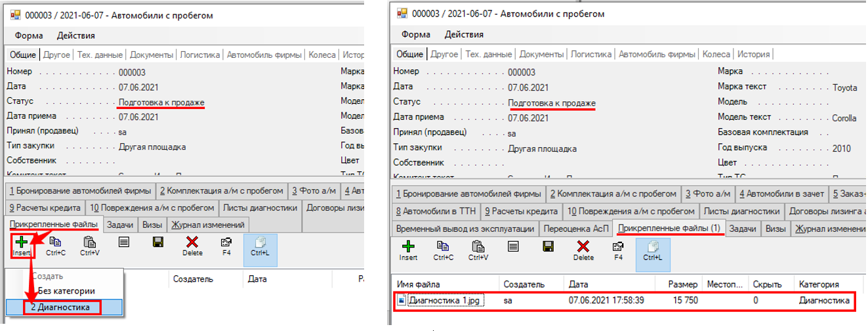
Task: Click the list properties icon in the right window toolbar
Action: point(513,246)
